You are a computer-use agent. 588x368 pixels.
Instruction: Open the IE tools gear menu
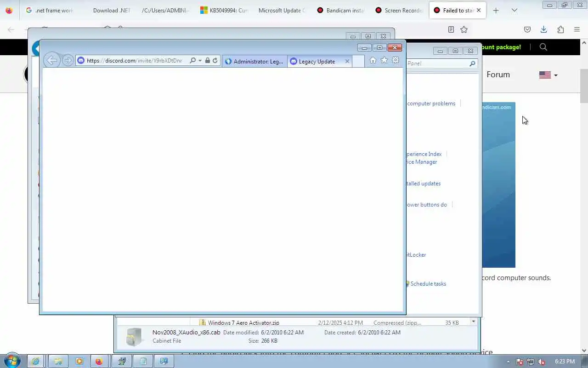pyautogui.click(x=396, y=60)
